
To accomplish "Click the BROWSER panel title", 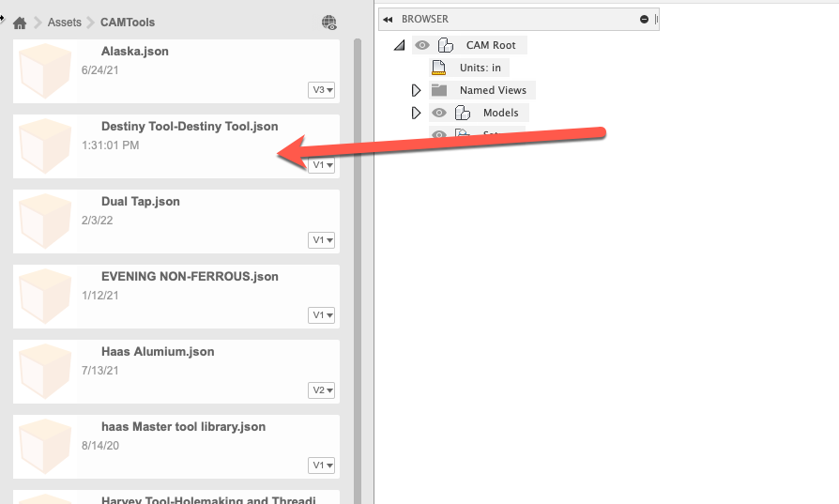I will point(425,20).
